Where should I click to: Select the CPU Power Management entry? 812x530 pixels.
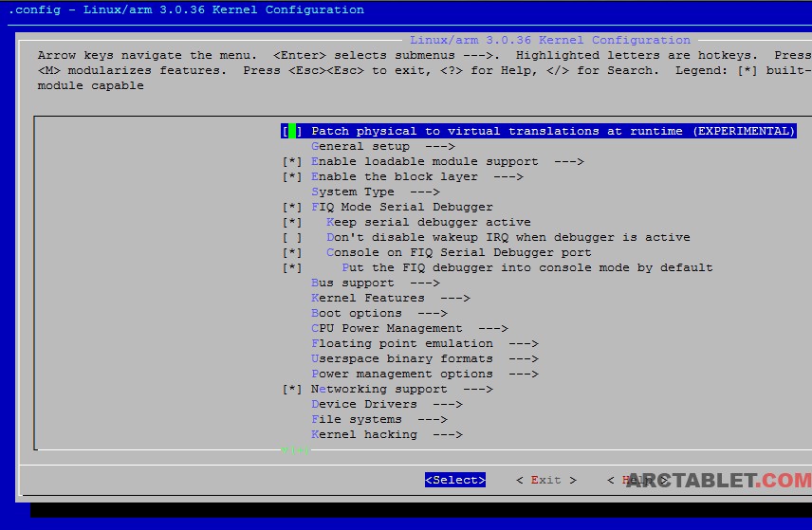tap(387, 329)
